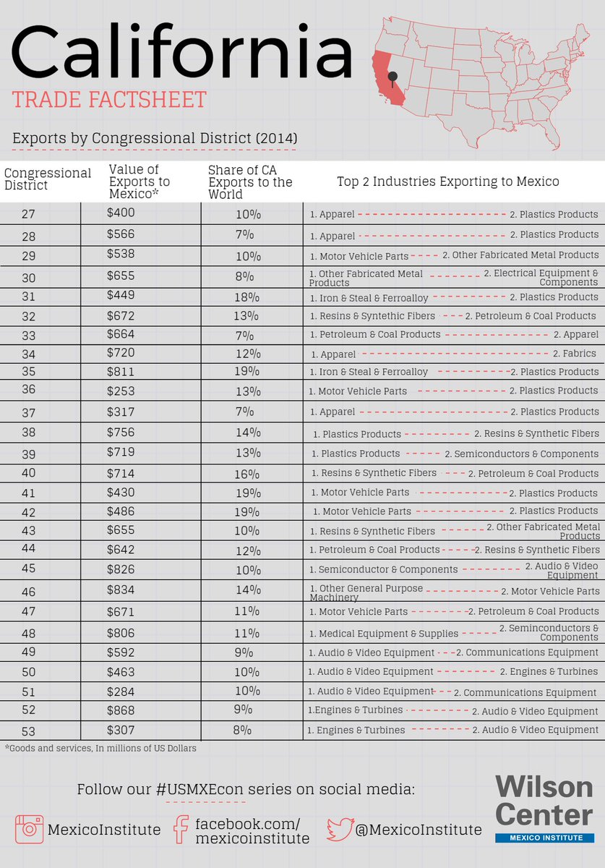This screenshot has height=868, width=605.
Task: Select the $834 value for district 46
Action: [x=121, y=590]
